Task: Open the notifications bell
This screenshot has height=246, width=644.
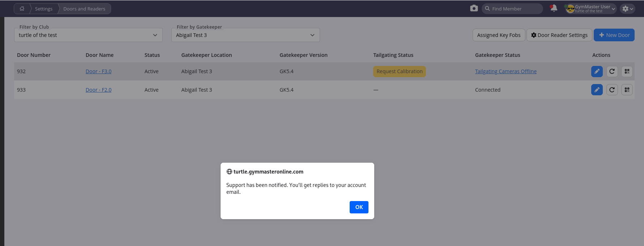Action: (553, 8)
